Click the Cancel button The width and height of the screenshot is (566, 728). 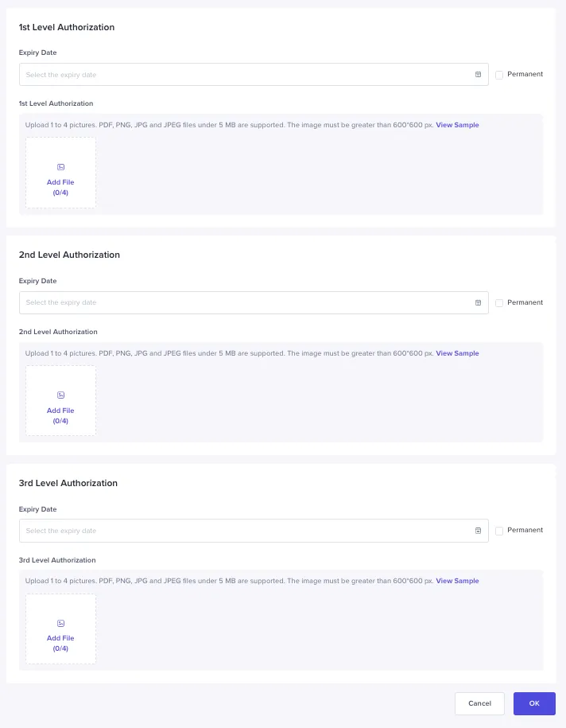coord(479,703)
